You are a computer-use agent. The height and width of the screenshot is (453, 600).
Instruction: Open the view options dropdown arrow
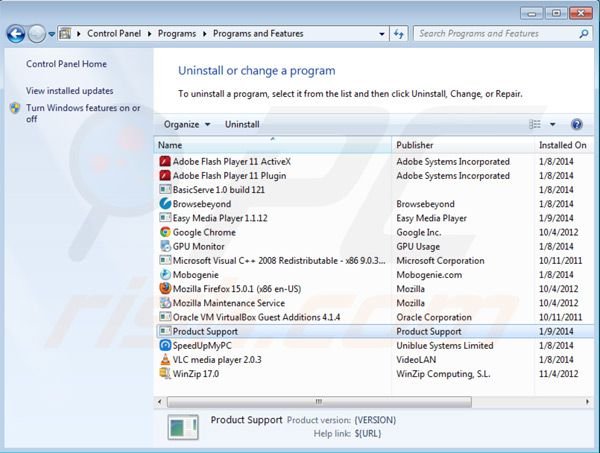(x=553, y=124)
